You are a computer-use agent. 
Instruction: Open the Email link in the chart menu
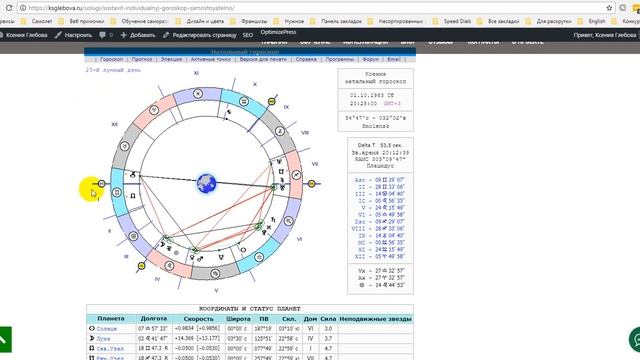click(394, 59)
